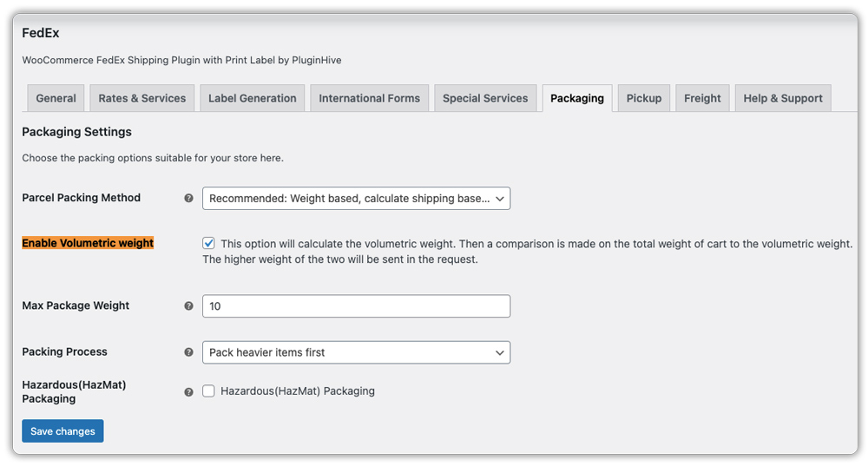Select the Packing Process label

[65, 352]
